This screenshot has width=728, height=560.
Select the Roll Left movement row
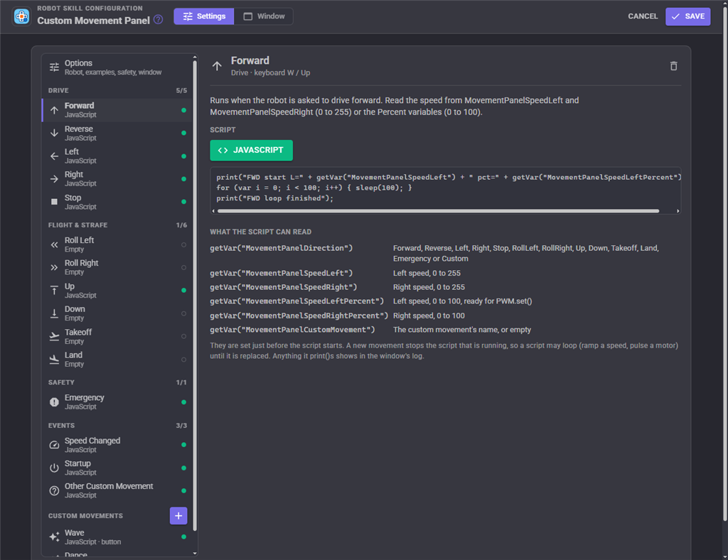pyautogui.click(x=117, y=244)
